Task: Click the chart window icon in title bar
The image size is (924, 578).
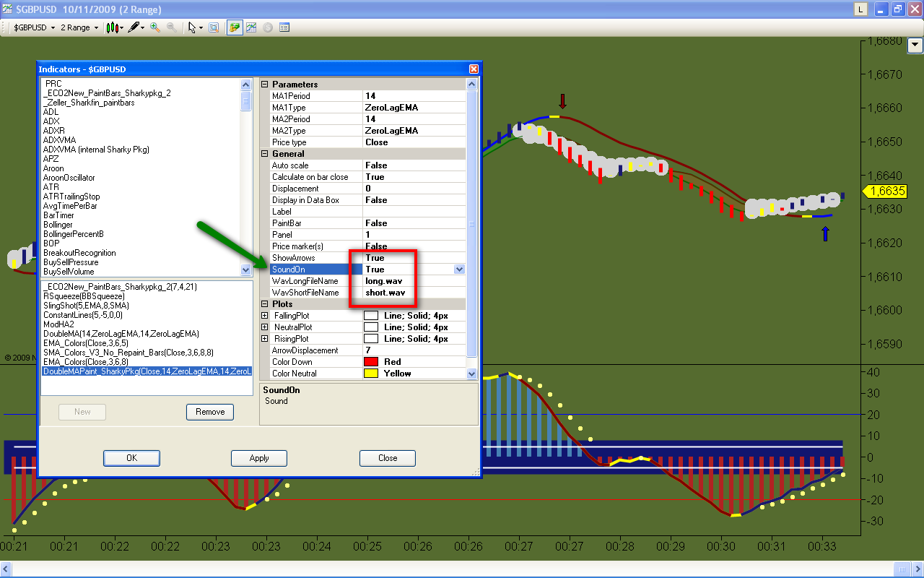Action: point(8,9)
